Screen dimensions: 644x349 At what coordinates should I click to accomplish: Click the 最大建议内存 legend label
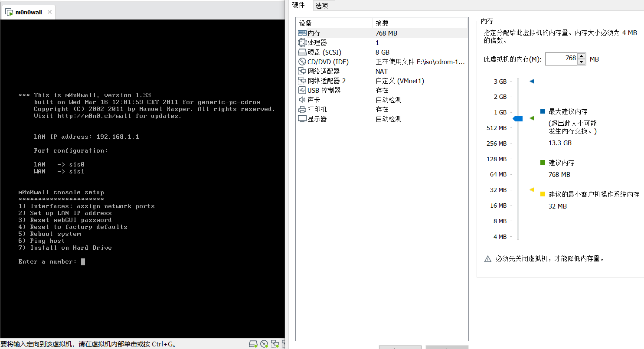click(568, 111)
